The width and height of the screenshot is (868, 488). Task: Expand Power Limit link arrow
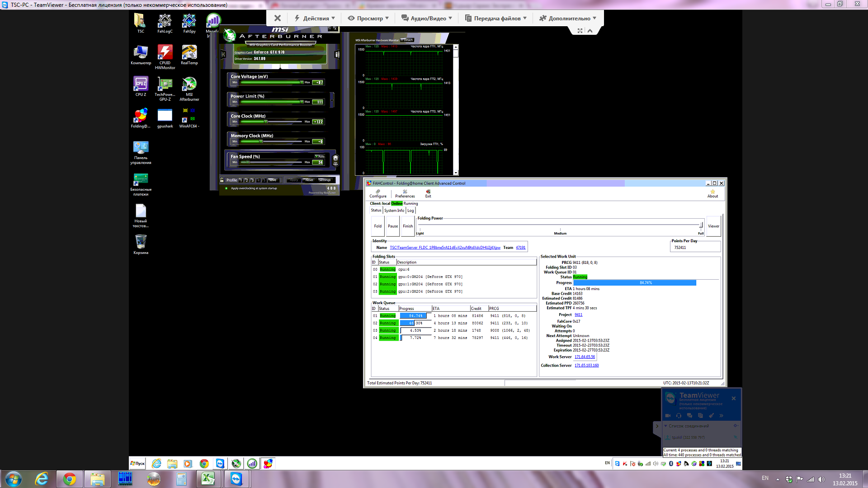(x=332, y=99)
